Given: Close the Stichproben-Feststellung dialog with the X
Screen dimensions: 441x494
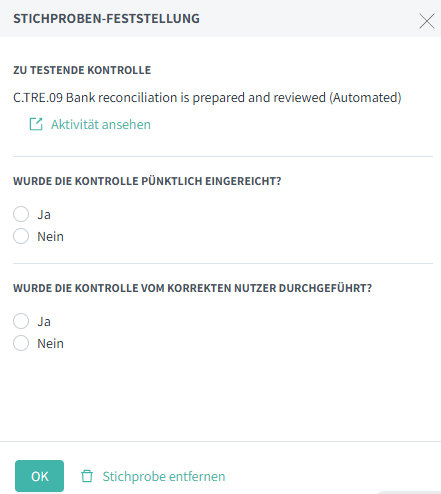Looking at the screenshot, I should (427, 21).
